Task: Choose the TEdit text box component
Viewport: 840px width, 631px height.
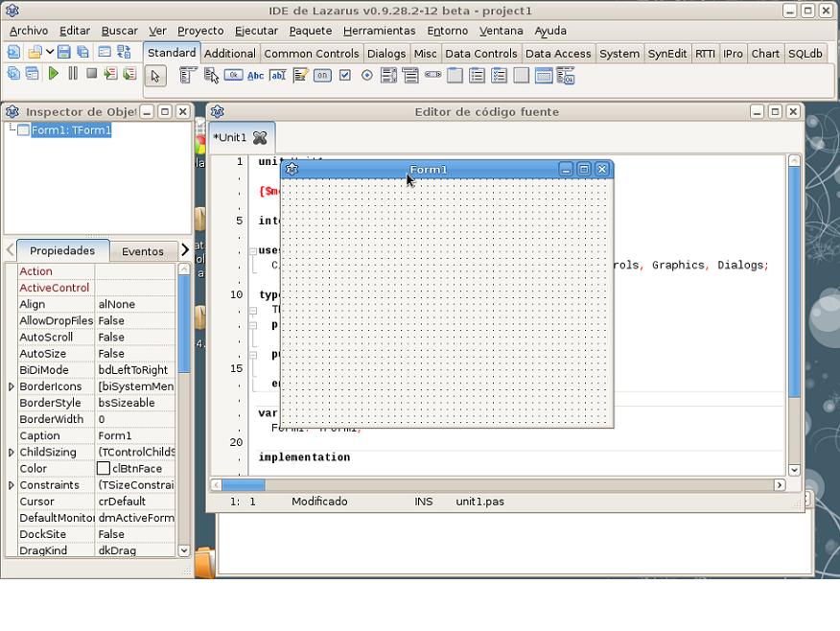Action: click(x=278, y=75)
